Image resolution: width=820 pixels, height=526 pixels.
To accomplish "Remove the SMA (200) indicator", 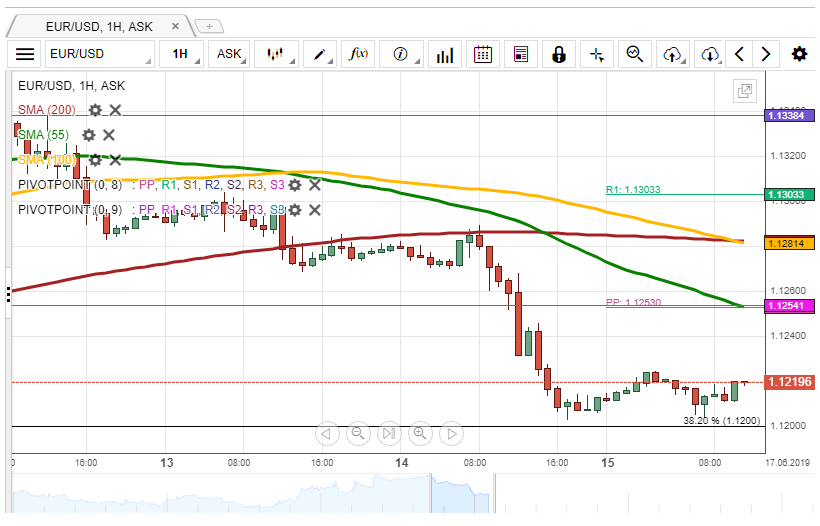I will [x=115, y=110].
